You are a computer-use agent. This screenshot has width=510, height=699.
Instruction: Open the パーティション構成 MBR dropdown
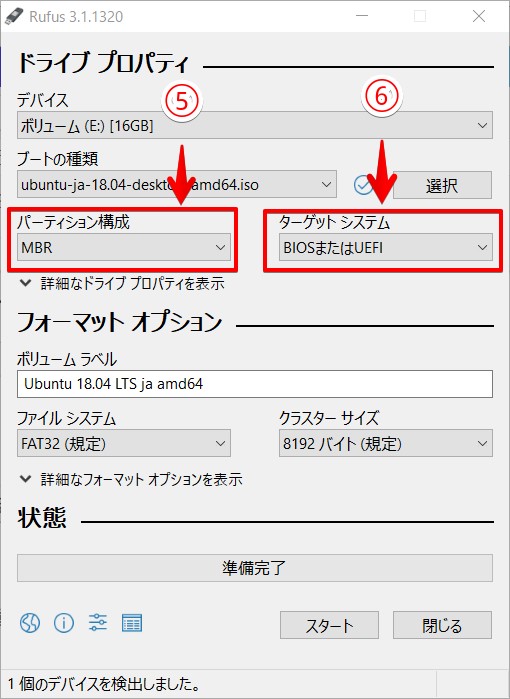(124, 247)
